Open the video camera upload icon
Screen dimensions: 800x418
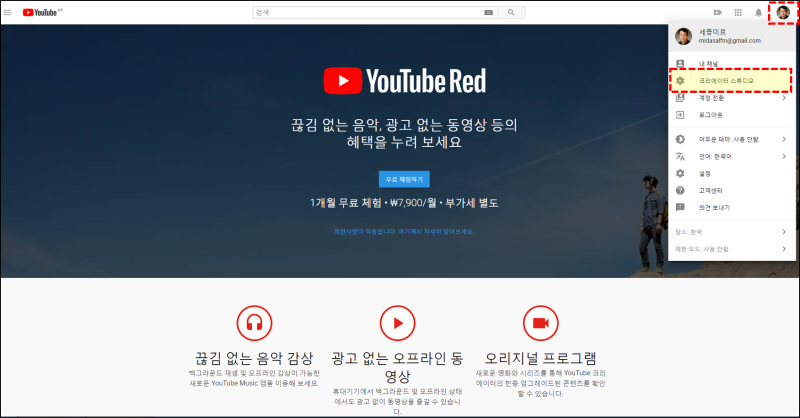(717, 12)
